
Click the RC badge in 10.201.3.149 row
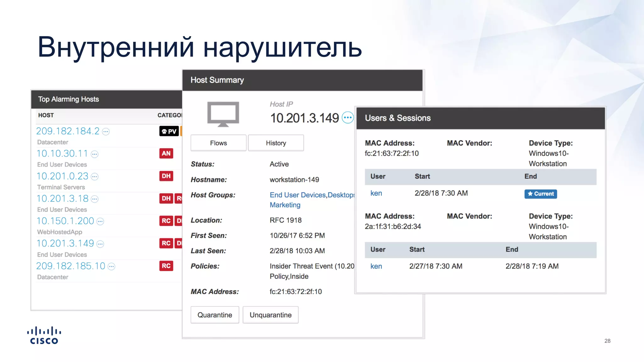pyautogui.click(x=166, y=243)
